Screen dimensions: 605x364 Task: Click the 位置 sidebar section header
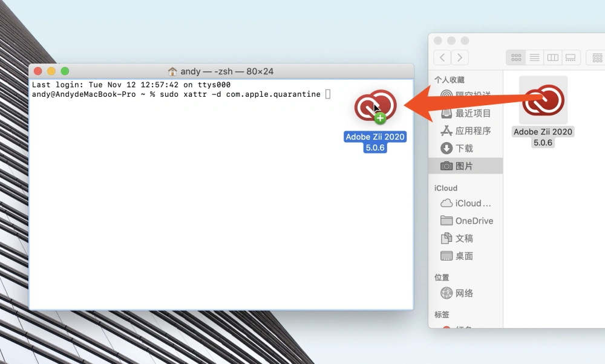442,278
